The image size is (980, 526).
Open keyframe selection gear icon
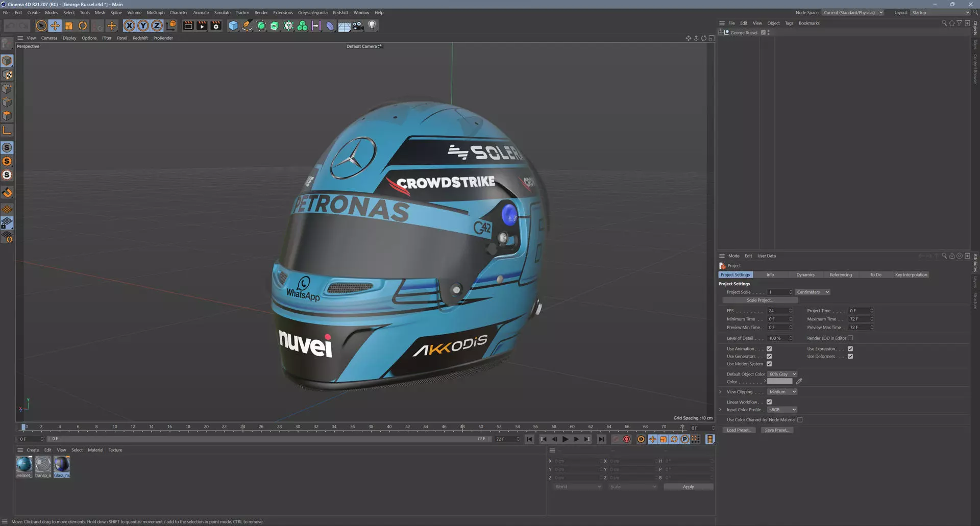[x=641, y=439]
